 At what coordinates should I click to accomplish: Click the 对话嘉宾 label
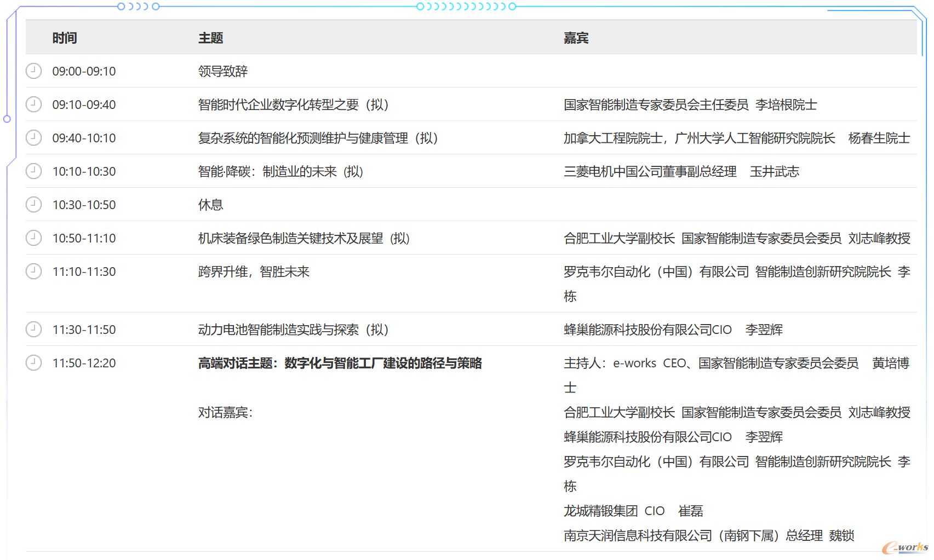coord(226,412)
